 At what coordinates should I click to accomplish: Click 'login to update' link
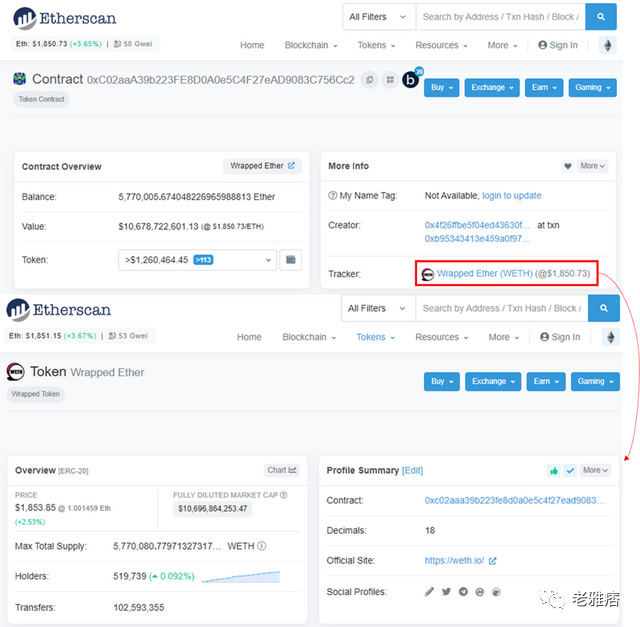click(511, 196)
